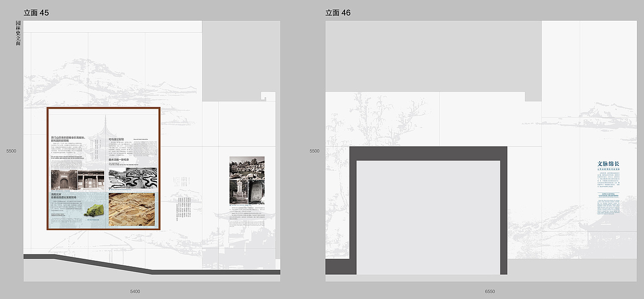Click the traditional hall facade photo in the panel
Image resolution: width=644 pixels, height=299 pixels.
(x=91, y=179)
